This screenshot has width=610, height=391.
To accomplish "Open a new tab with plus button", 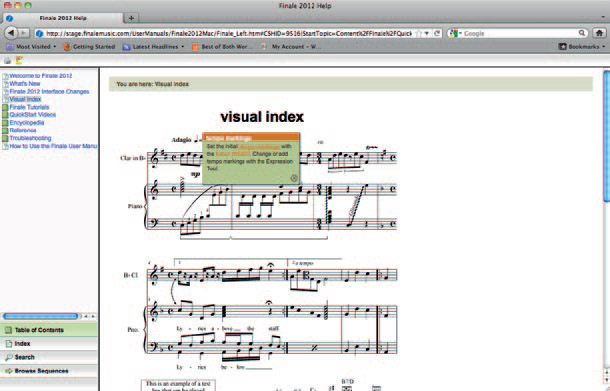I will click(x=131, y=18).
